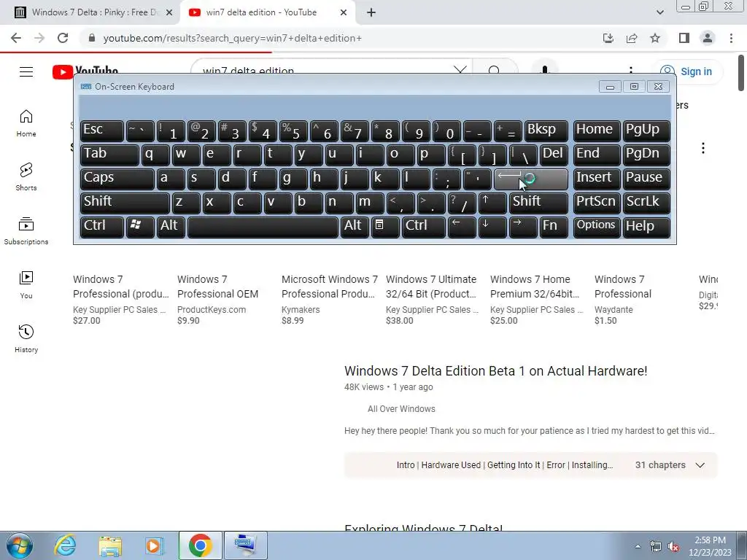This screenshot has height=560, width=747.
Task: Open the Chrome profile avatar
Action: [708, 38]
